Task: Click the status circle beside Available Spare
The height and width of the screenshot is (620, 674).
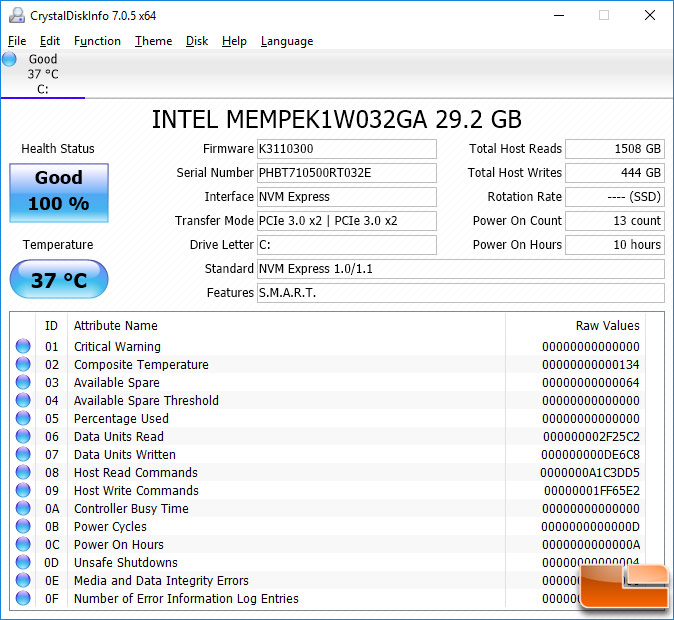Action: coord(23,382)
